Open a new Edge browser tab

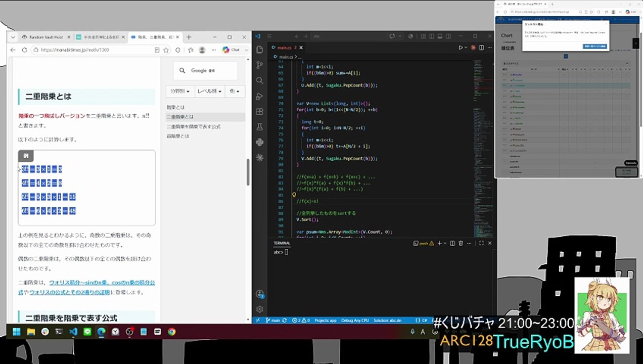189,37
